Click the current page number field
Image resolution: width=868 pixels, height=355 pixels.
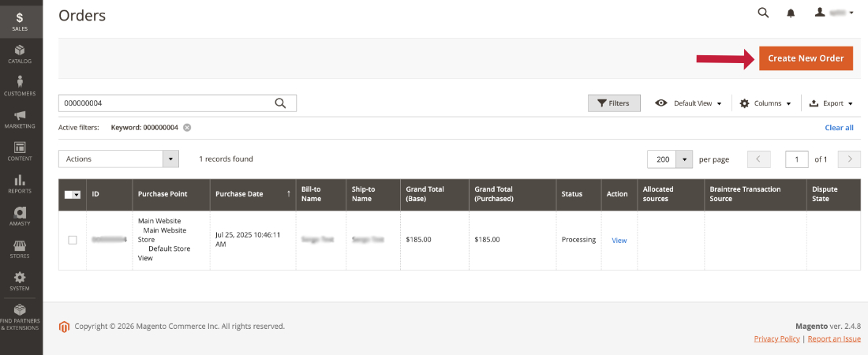[x=797, y=159]
